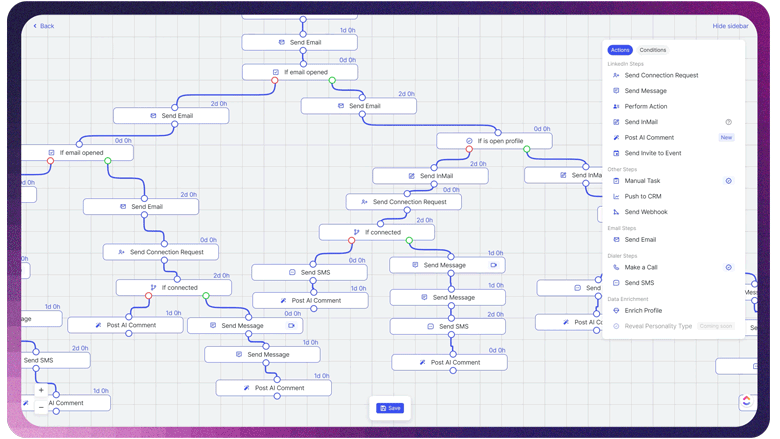The height and width of the screenshot is (439, 780).
Task: Open the round icon beside Manual Task
Action: click(x=728, y=181)
